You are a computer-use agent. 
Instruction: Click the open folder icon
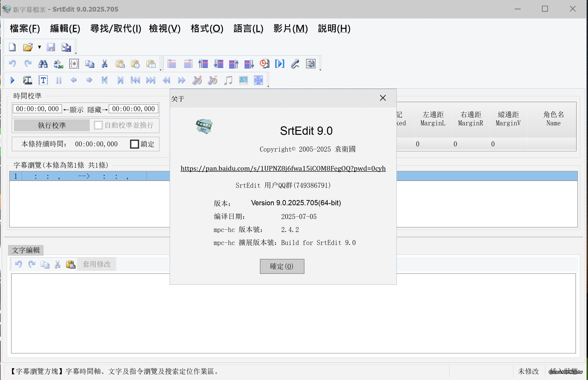(x=28, y=47)
